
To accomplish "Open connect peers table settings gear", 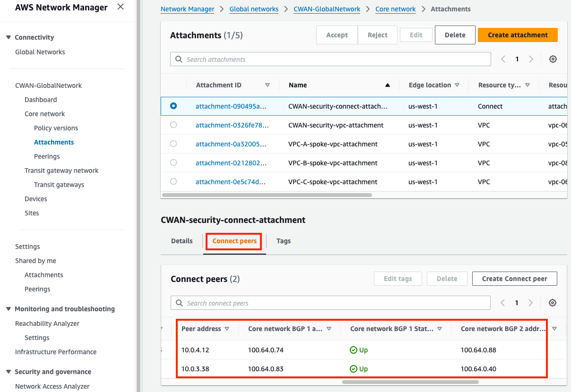I will (553, 303).
